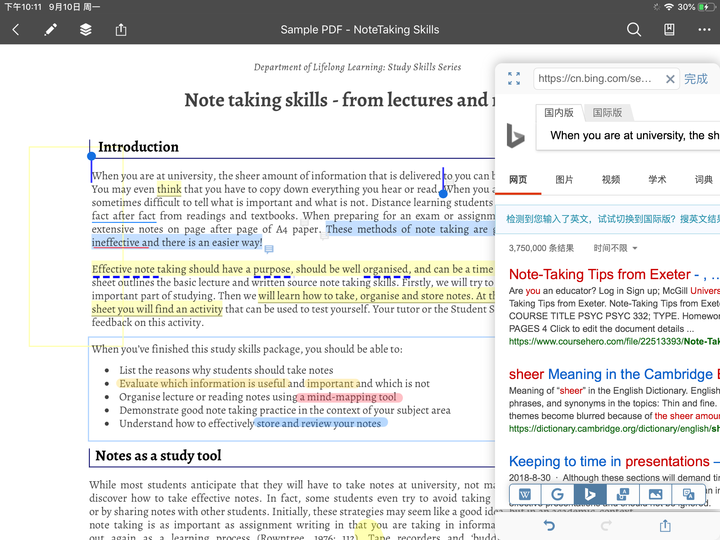Tap the cn.bing.com URL field

pyautogui.click(x=596, y=79)
